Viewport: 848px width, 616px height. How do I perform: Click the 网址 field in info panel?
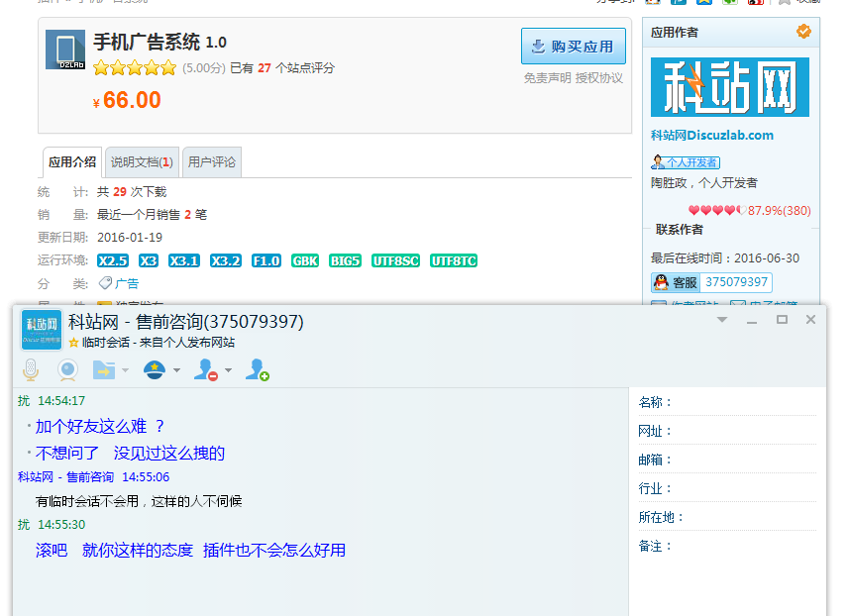(x=727, y=431)
